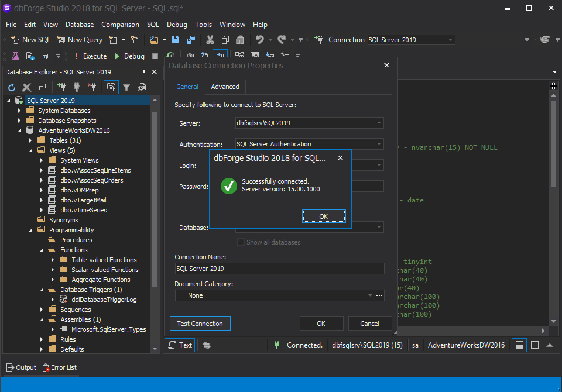Toggle the highlighted documents icon in Explorer toolbar
This screenshot has height=392, width=562.
[x=111, y=87]
